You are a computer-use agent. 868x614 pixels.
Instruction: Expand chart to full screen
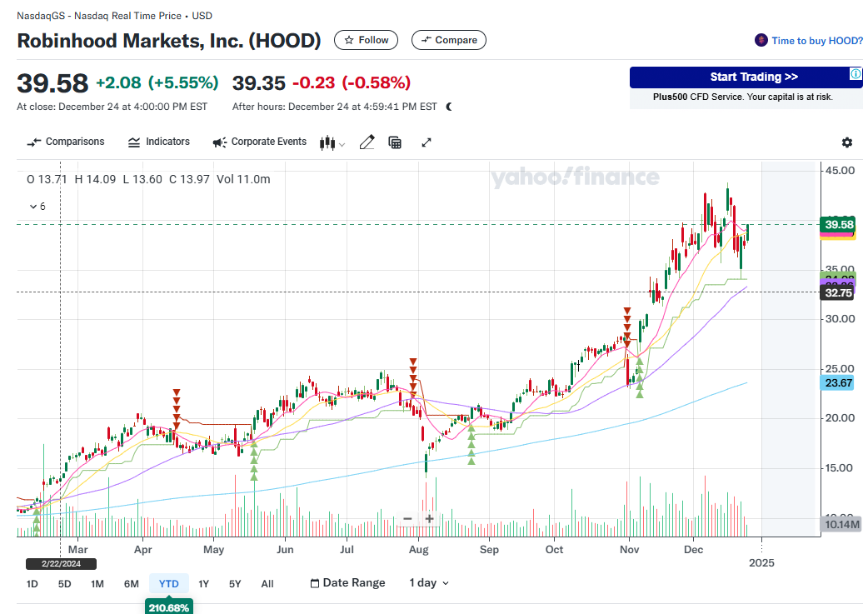(427, 142)
